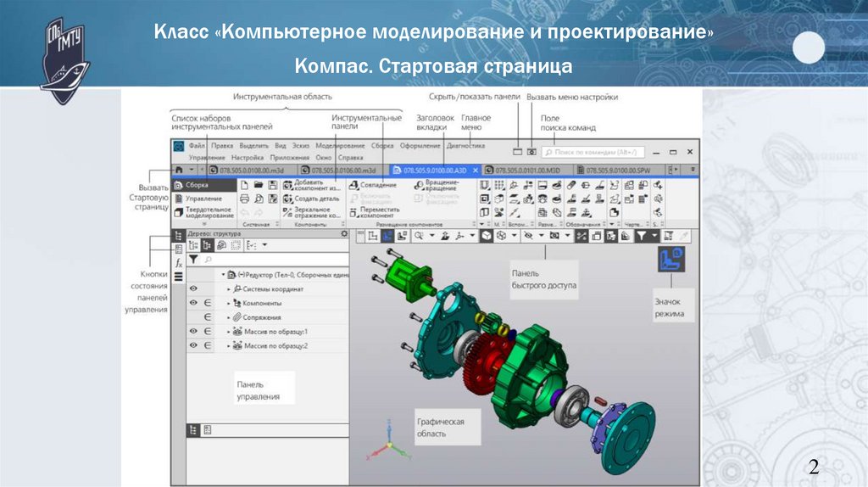Expand the Сопряжения tree node
Image resolution: width=868 pixels, height=487 pixels.
click(x=229, y=317)
